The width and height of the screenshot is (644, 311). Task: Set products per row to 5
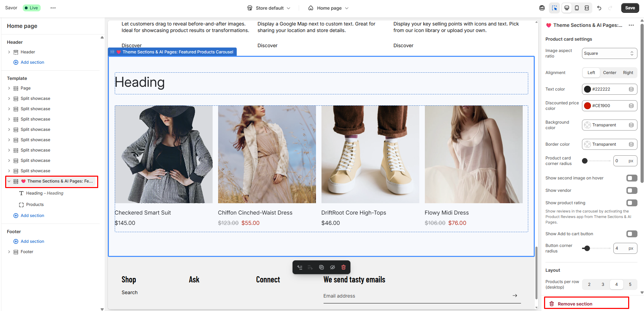(630, 284)
